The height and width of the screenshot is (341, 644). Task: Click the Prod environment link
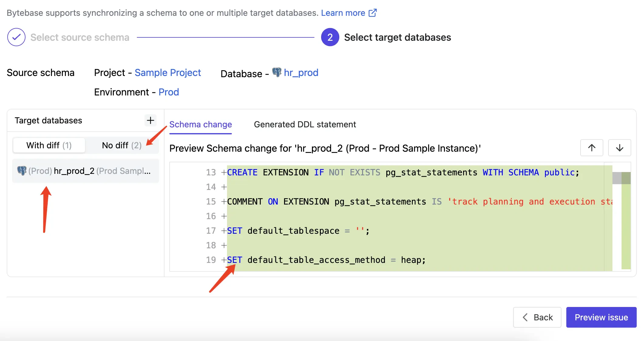pos(169,92)
